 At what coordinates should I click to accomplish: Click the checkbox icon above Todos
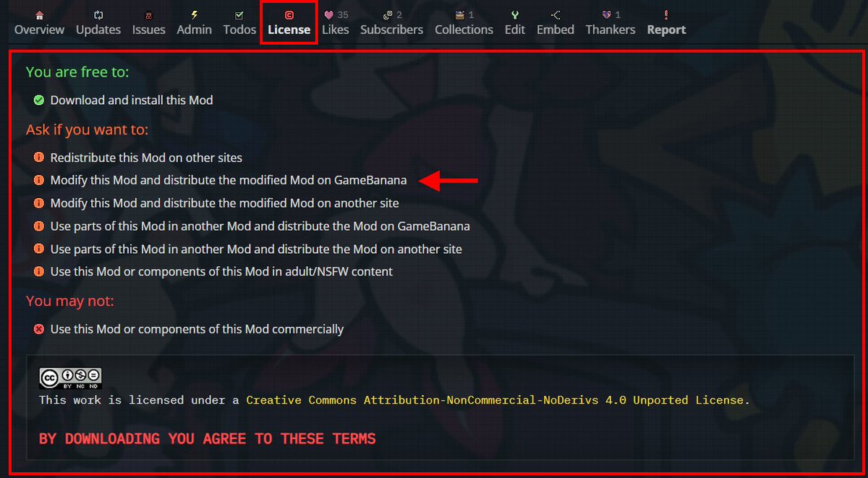[239, 14]
